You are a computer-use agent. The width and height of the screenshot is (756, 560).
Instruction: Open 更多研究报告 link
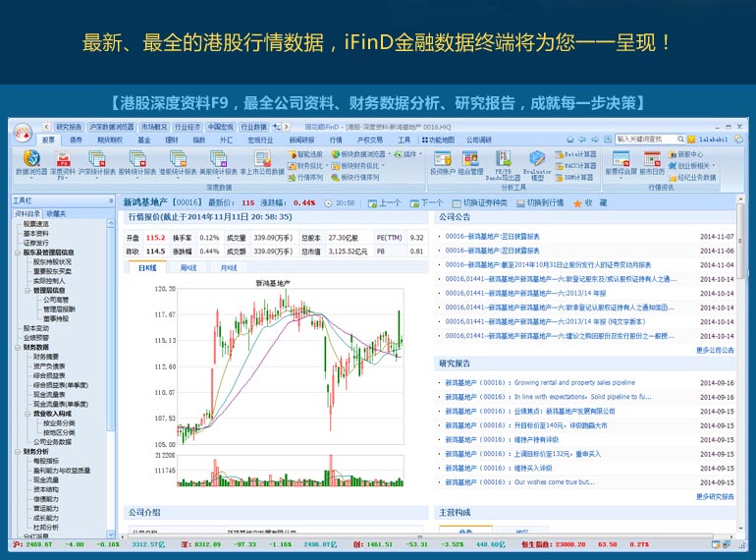click(x=715, y=496)
